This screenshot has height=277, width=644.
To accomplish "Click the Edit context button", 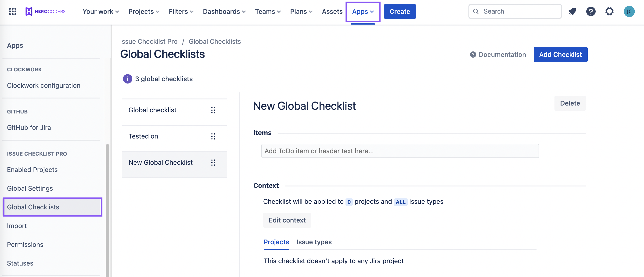I will (x=287, y=220).
